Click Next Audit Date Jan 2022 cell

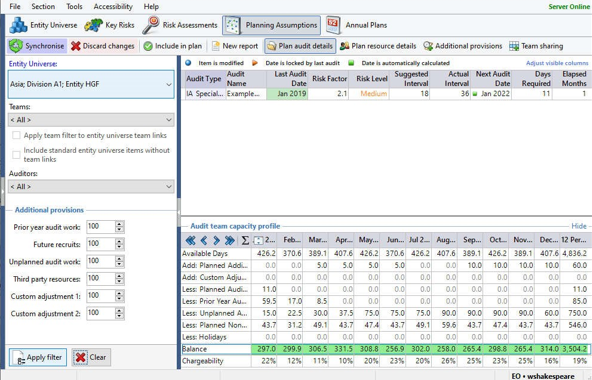tap(492, 94)
